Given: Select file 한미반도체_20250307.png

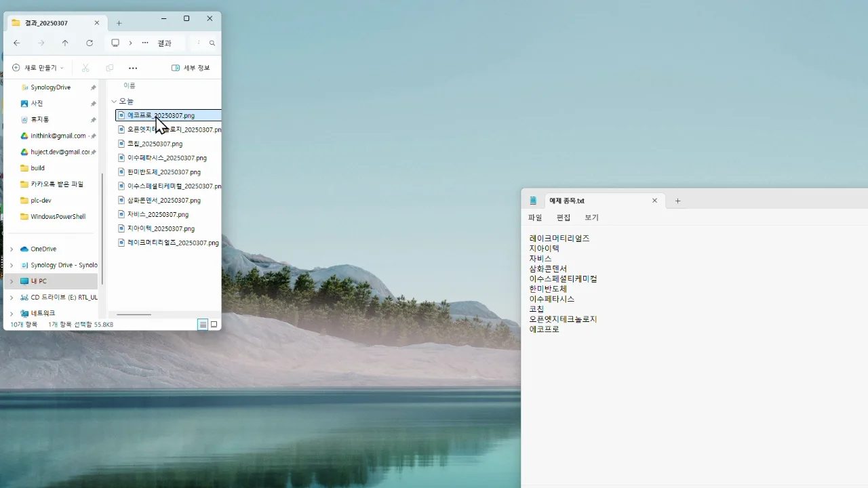Looking at the screenshot, I should point(164,172).
